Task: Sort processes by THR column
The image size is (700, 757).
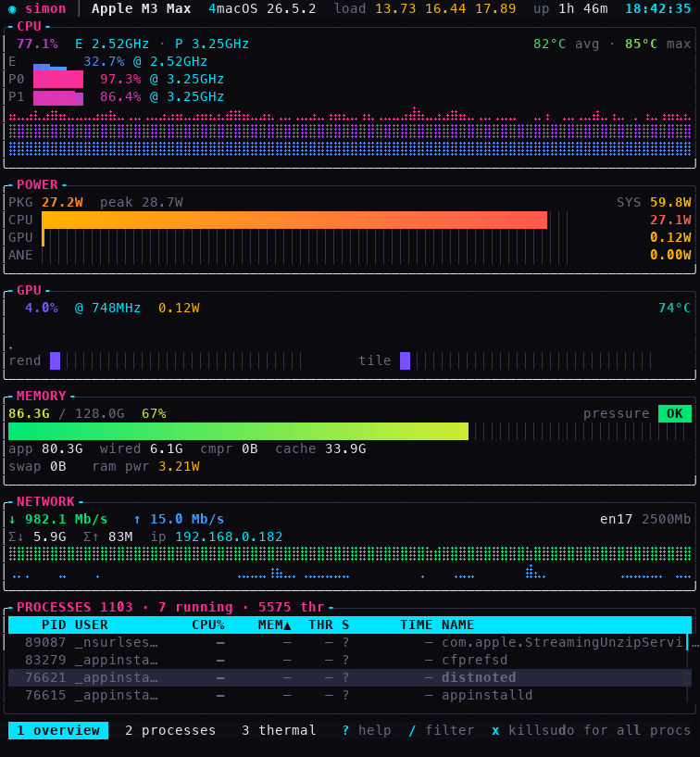Action: click(320, 625)
